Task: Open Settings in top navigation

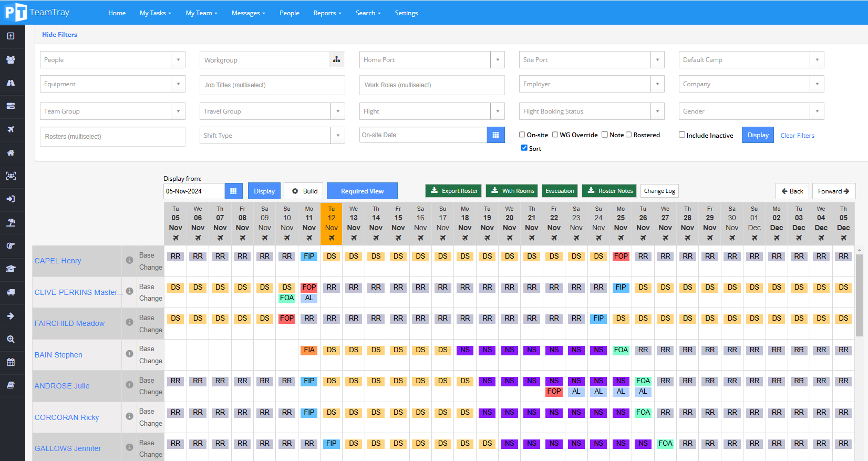Action: (406, 13)
